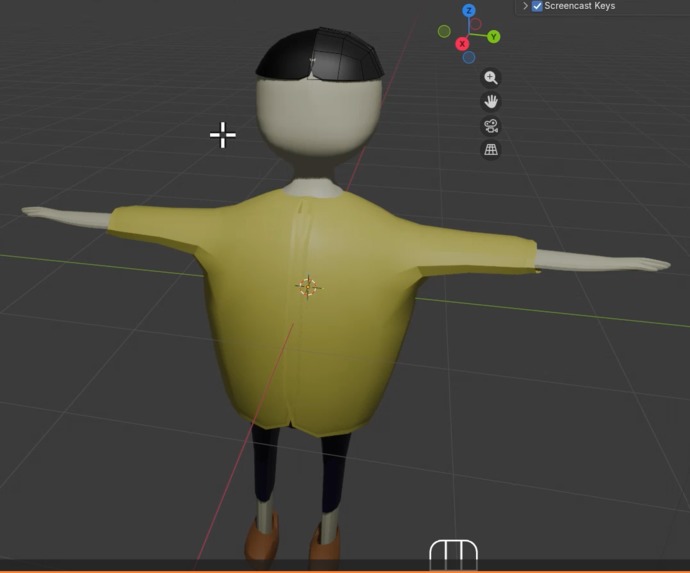Click the pan view hand icon
Screen dimensions: 690x573
(x=491, y=102)
